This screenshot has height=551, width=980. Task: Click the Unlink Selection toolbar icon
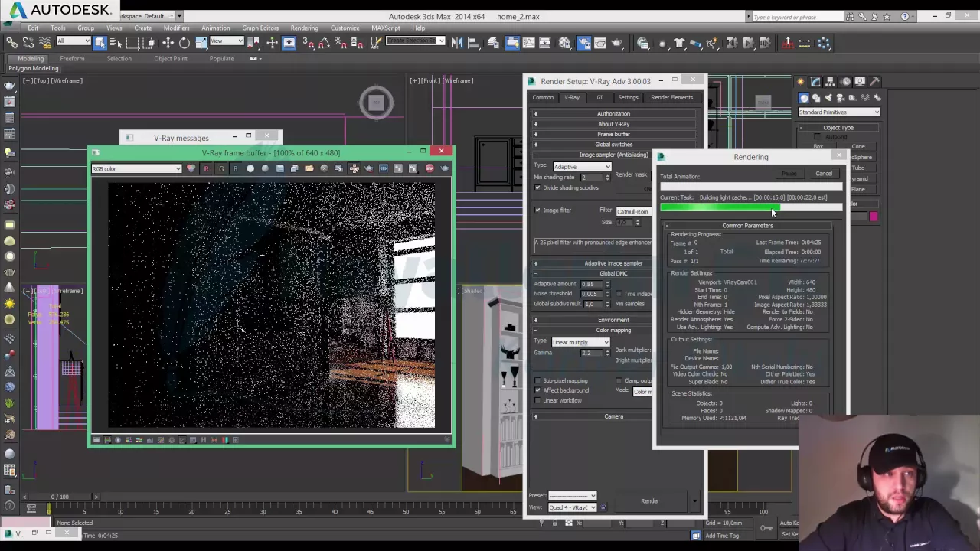28,43
